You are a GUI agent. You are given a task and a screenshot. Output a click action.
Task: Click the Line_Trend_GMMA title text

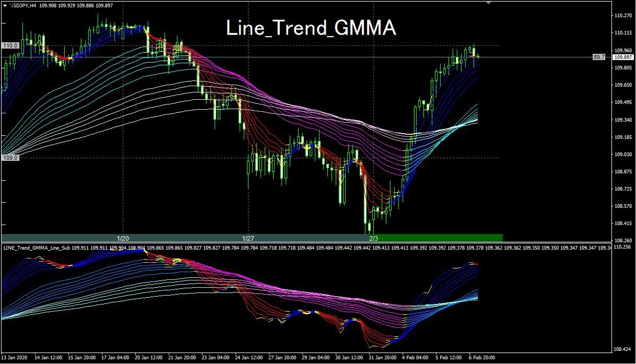(311, 29)
